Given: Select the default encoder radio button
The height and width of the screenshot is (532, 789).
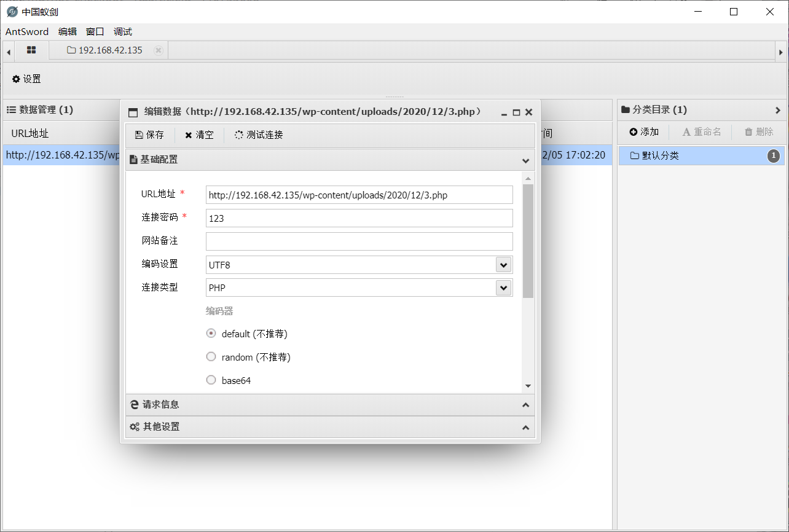Looking at the screenshot, I should pyautogui.click(x=211, y=332).
